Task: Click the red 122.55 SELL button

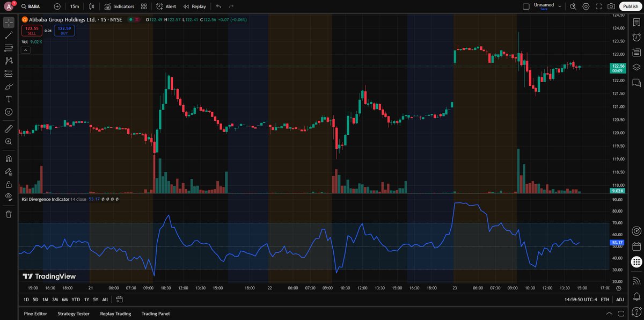Action: (32, 30)
